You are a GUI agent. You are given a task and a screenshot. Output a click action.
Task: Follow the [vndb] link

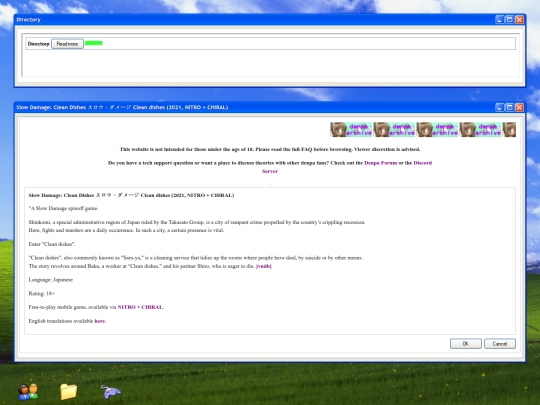tap(263, 266)
